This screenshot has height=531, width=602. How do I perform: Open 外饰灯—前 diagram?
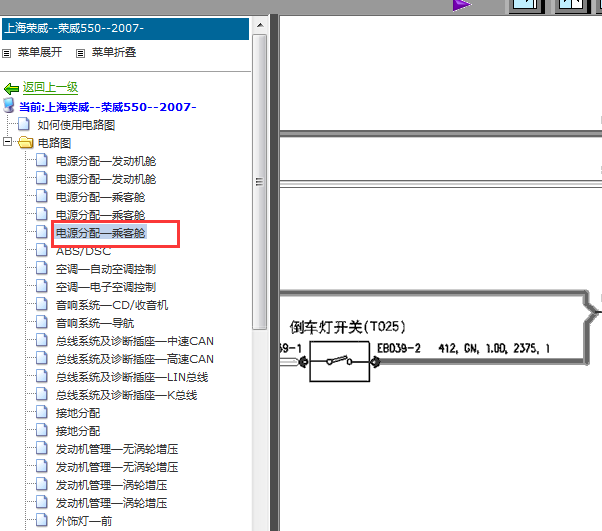coord(84,521)
